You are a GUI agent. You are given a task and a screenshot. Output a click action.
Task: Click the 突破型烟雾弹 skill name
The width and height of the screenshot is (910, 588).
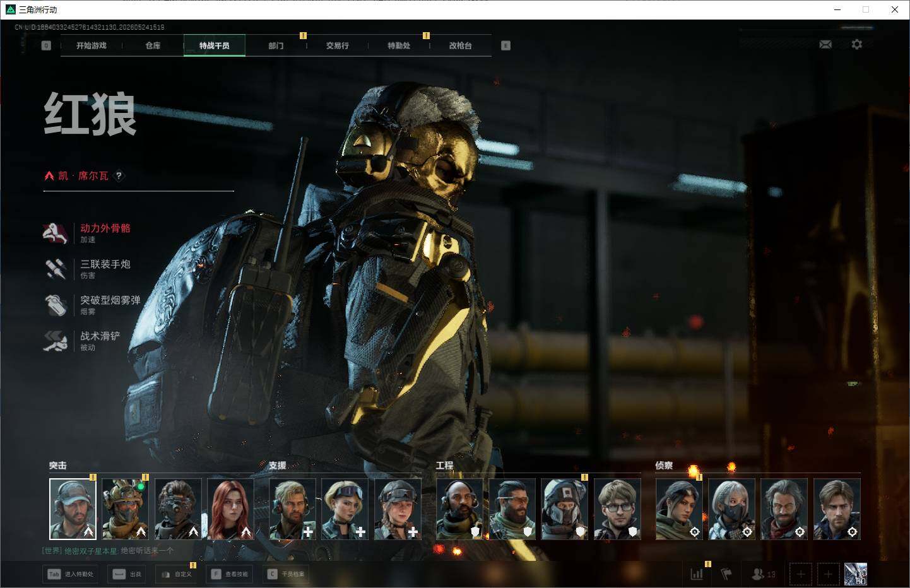pos(110,300)
